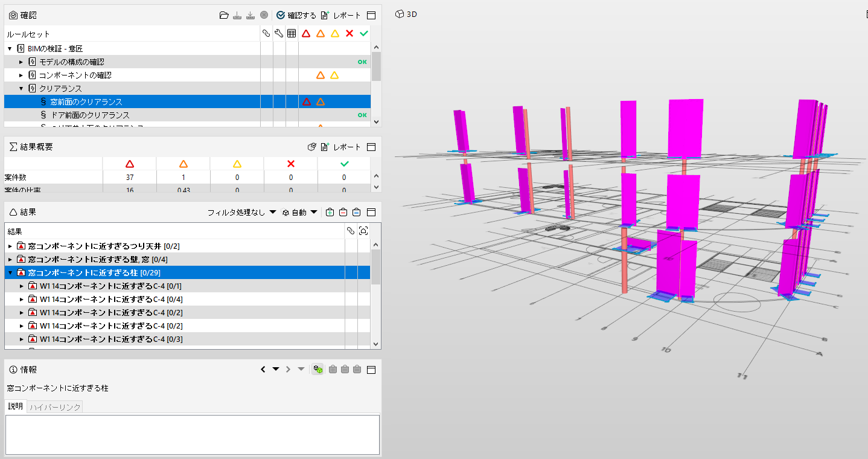Remove from selection basket in 結果 panel
The image size is (868, 459).
pyautogui.click(x=343, y=212)
